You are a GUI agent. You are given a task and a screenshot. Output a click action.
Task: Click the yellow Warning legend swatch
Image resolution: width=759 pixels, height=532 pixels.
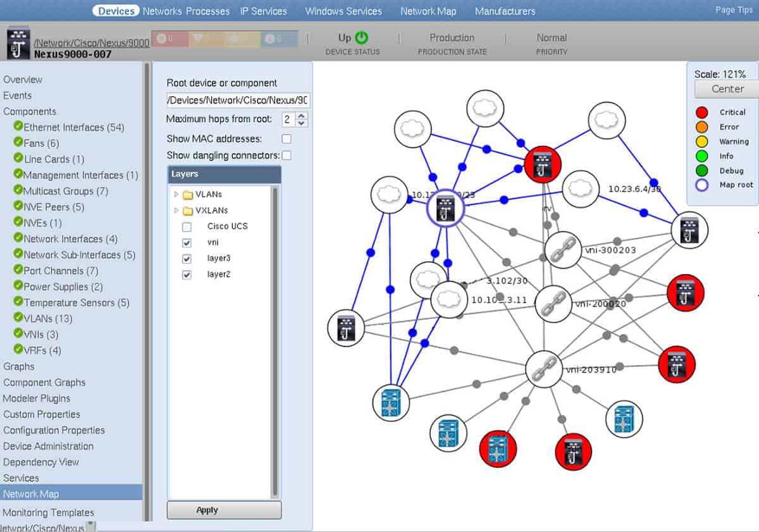[701, 141]
